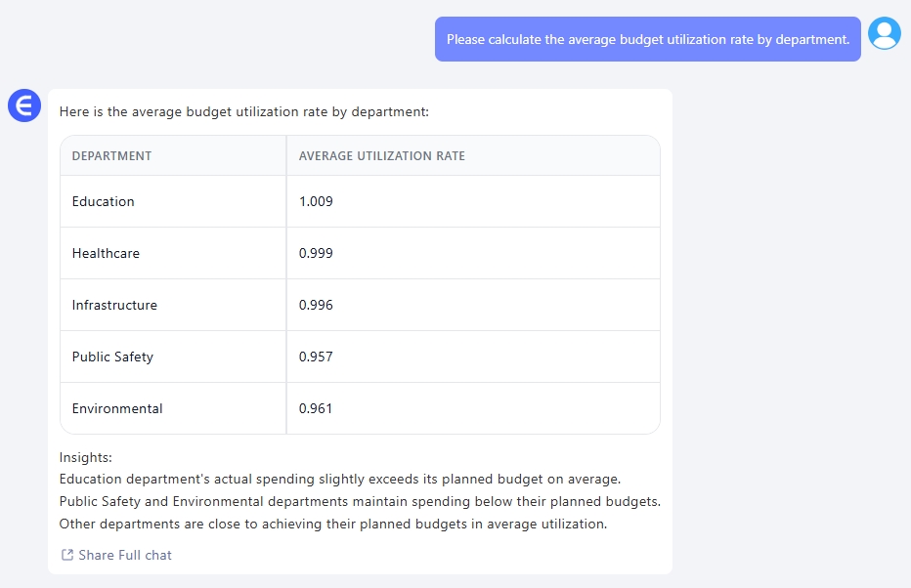The height and width of the screenshot is (588, 911).
Task: Click the user's budget utilization message bubble
Action: [647, 39]
